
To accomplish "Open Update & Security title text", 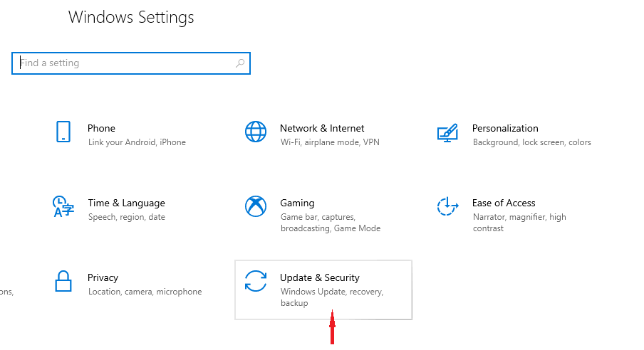I will [320, 277].
